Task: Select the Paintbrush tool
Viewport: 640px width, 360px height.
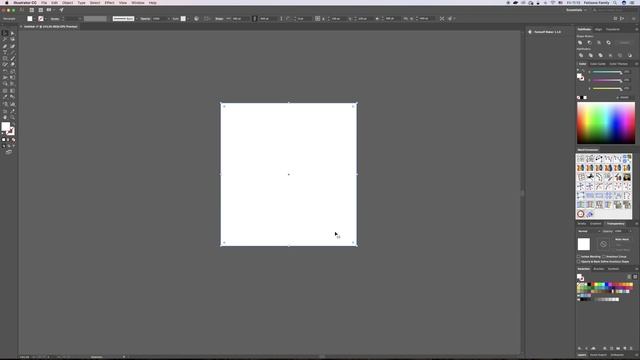Action: click(x=13, y=59)
